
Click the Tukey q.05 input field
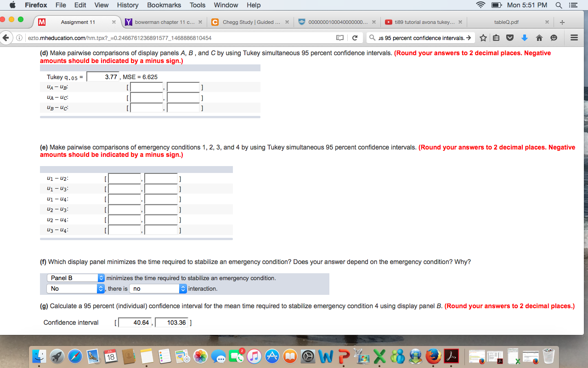click(103, 77)
